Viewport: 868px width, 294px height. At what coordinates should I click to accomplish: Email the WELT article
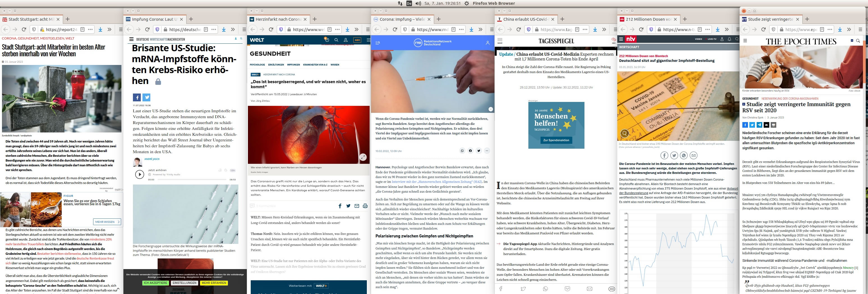pos(357,206)
